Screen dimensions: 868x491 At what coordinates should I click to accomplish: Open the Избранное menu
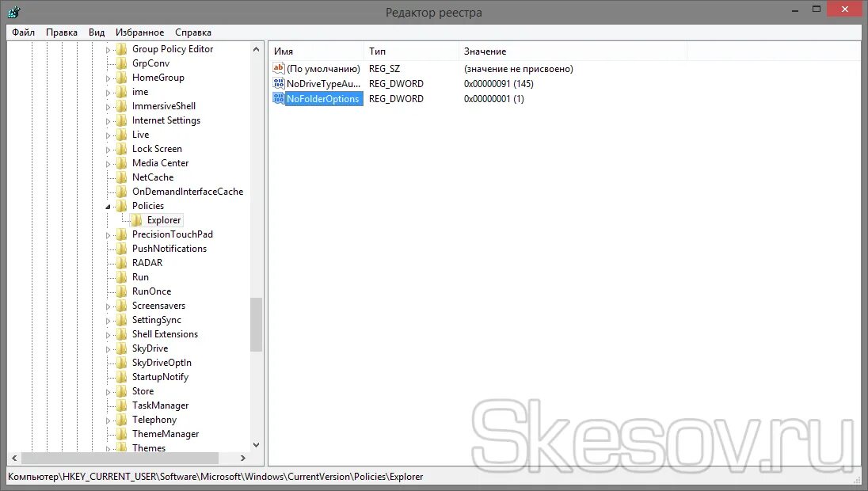pyautogui.click(x=139, y=32)
